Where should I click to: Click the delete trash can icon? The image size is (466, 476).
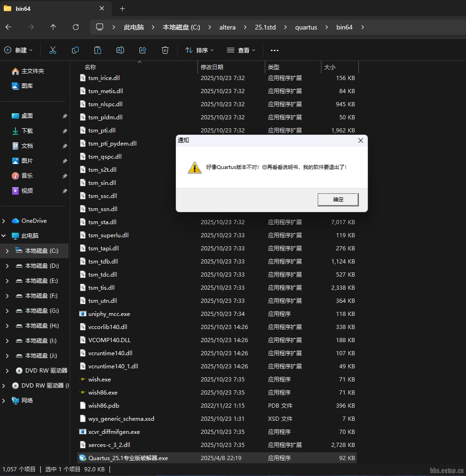[x=165, y=50]
